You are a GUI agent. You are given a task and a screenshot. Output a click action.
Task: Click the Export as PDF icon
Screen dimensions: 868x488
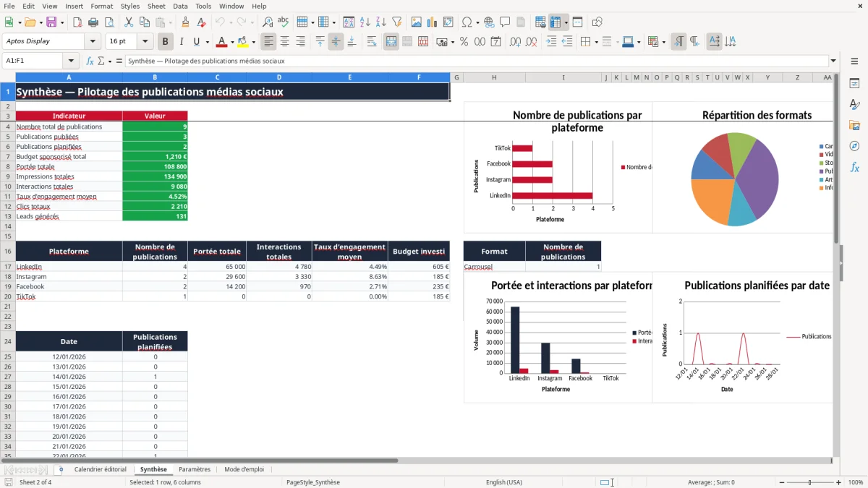[77, 22]
